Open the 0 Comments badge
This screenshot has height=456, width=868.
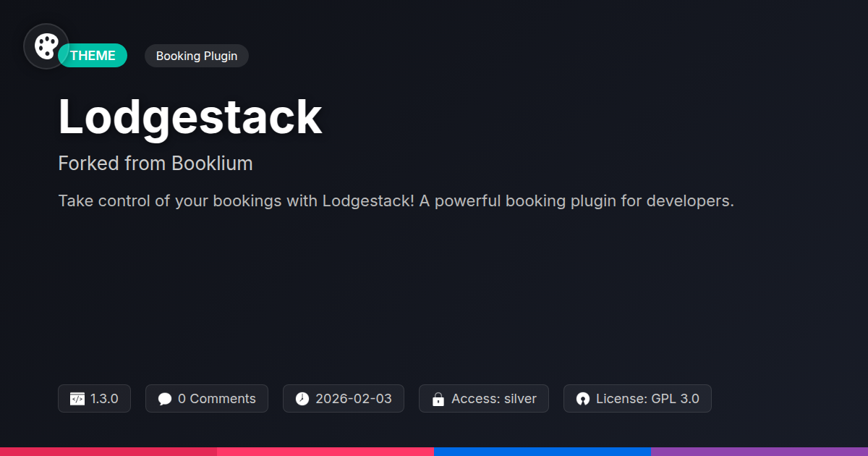click(207, 399)
